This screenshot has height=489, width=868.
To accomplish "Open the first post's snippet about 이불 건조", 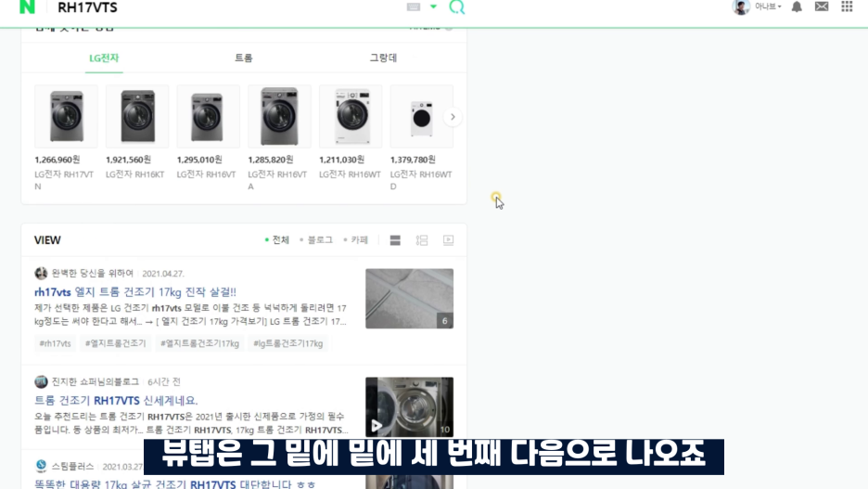I will 190,315.
